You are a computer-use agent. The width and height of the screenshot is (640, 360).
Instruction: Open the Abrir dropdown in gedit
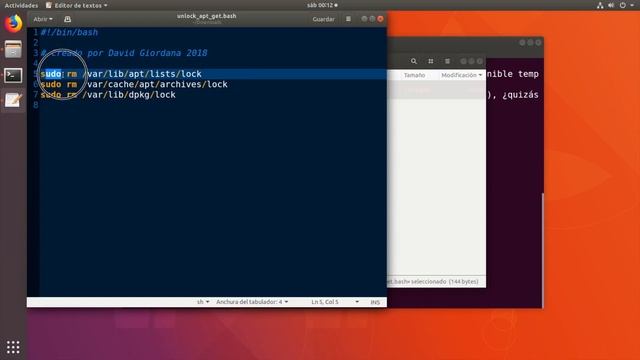pos(43,19)
